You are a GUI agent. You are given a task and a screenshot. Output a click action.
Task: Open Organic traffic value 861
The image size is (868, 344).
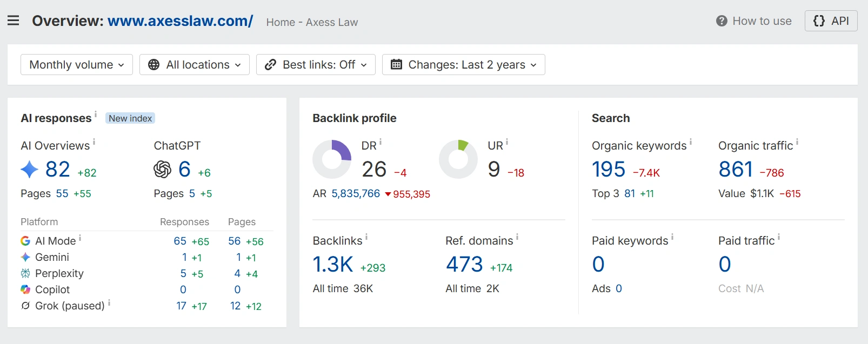736,170
